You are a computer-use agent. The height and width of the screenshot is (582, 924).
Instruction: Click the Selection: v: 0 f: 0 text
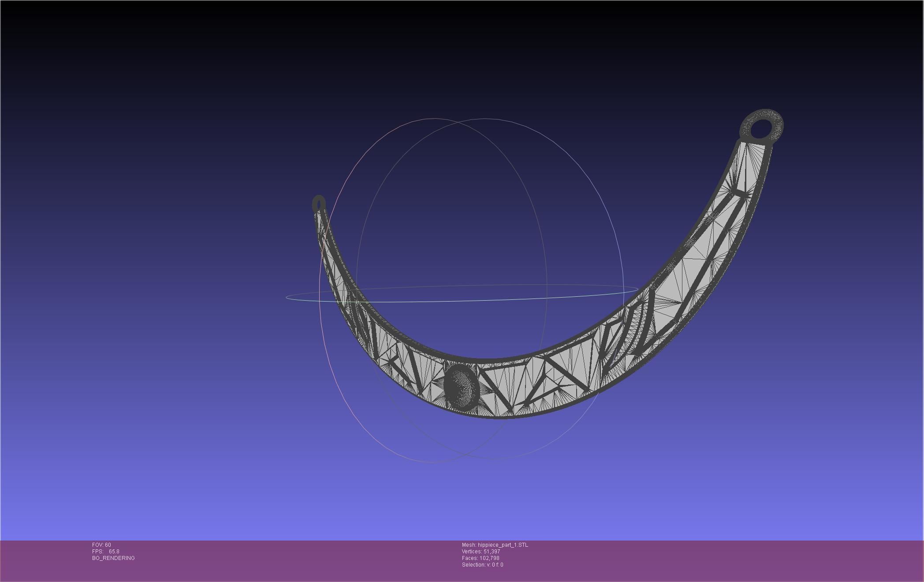[x=482, y=565]
